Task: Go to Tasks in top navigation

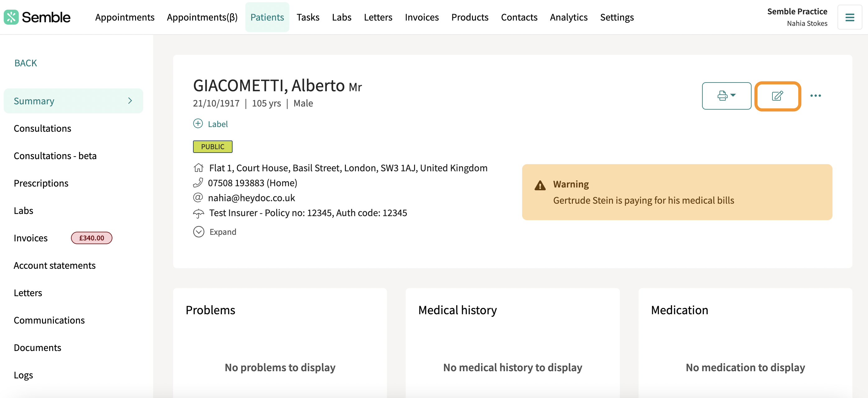Action: point(308,17)
